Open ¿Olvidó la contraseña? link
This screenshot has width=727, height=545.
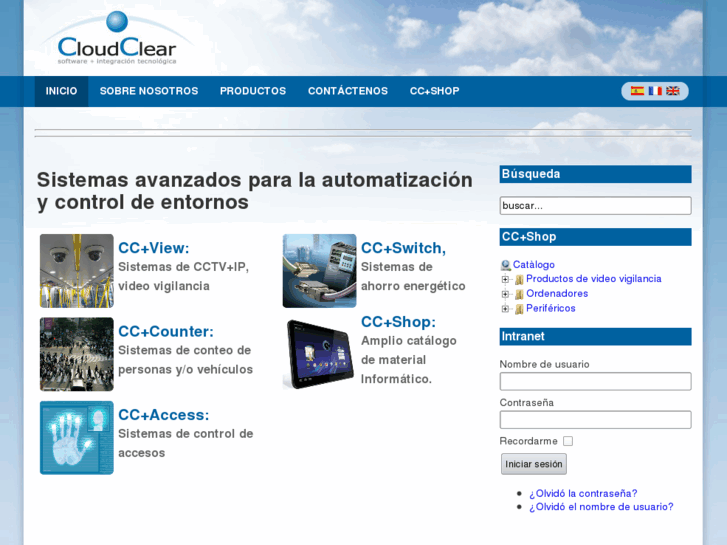point(583,493)
